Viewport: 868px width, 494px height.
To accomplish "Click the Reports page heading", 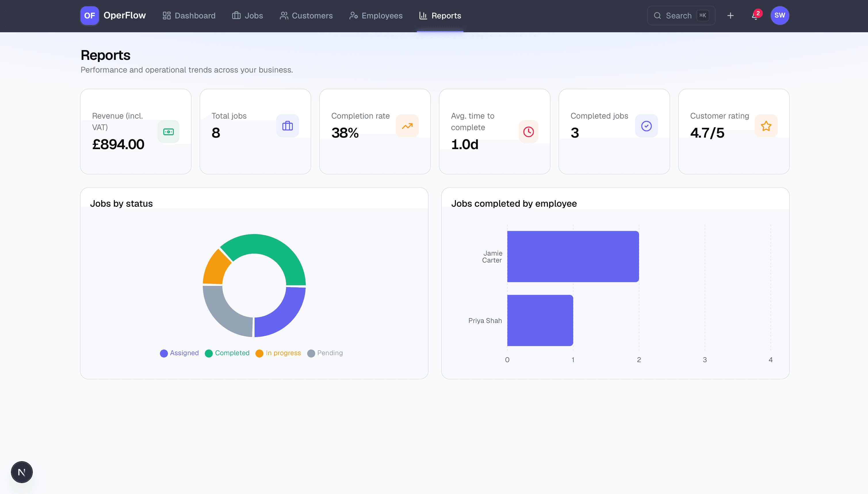I will (x=105, y=55).
